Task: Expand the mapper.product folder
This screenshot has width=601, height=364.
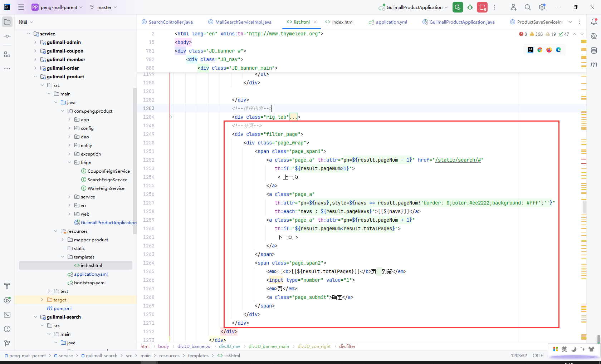Action: (x=63, y=240)
